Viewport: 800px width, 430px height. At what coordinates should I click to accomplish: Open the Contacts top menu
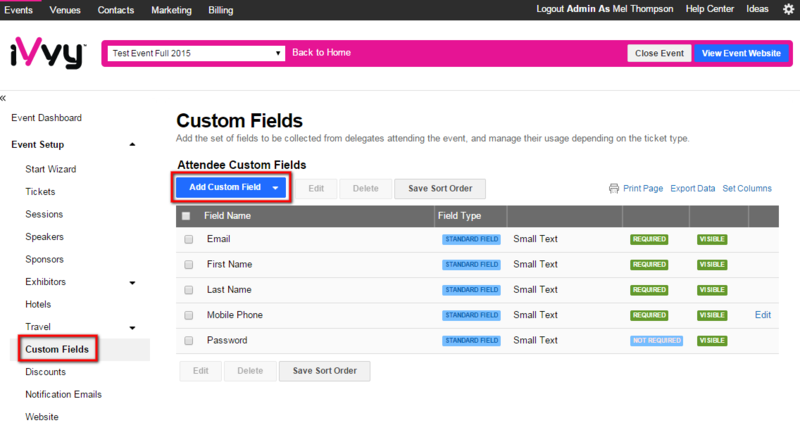[x=116, y=10]
